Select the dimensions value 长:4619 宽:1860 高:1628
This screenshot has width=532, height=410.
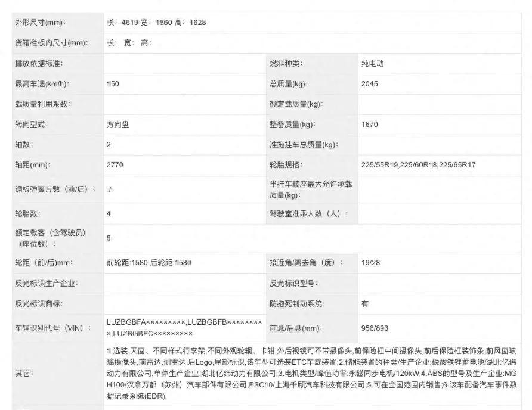tap(156, 22)
